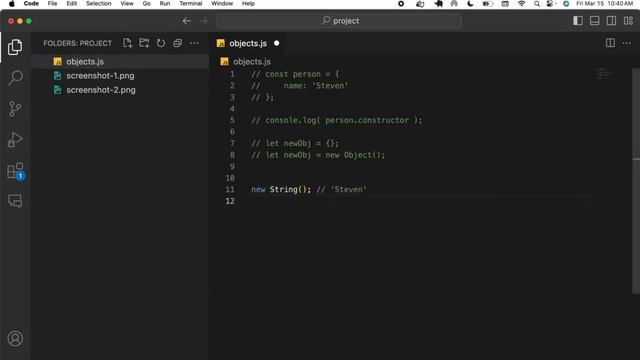The width and height of the screenshot is (640, 360).
Task: Click the Focus moon icon in menu bar
Action: pyautogui.click(x=470, y=4)
